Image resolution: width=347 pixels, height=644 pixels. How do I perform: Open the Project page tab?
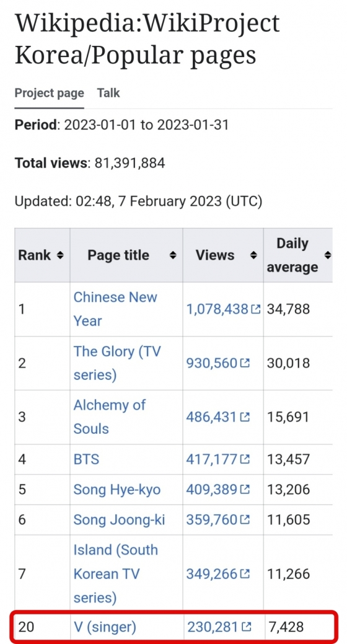point(50,93)
